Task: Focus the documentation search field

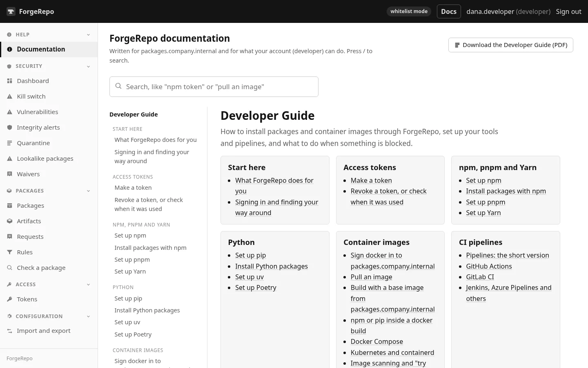Action: [x=214, y=87]
